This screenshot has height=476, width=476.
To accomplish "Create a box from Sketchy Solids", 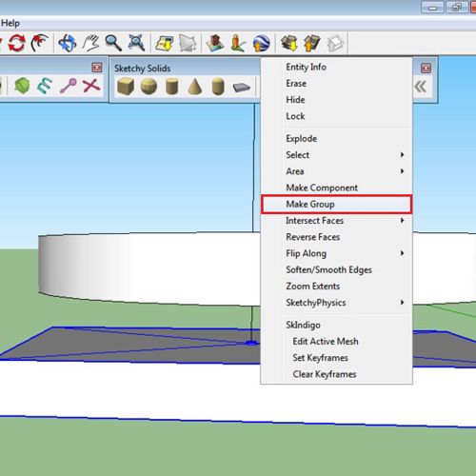I will (126, 87).
